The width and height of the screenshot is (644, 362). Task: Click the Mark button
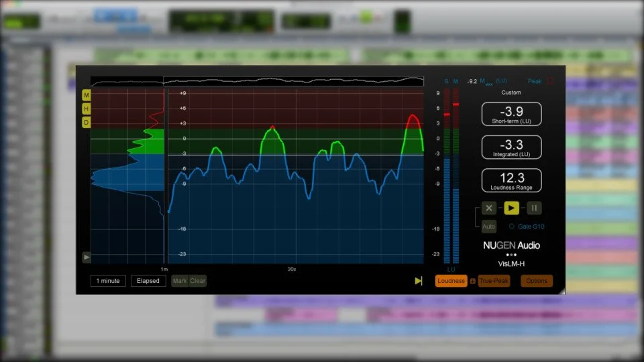tap(180, 281)
